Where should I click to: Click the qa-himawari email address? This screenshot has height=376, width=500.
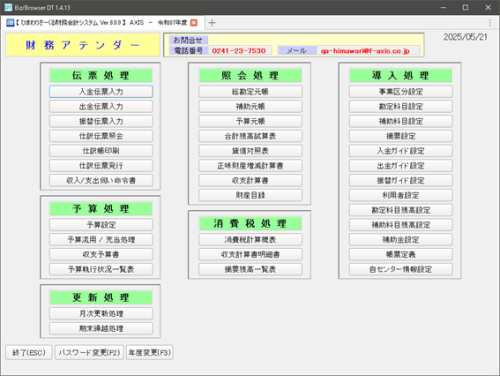click(x=365, y=51)
